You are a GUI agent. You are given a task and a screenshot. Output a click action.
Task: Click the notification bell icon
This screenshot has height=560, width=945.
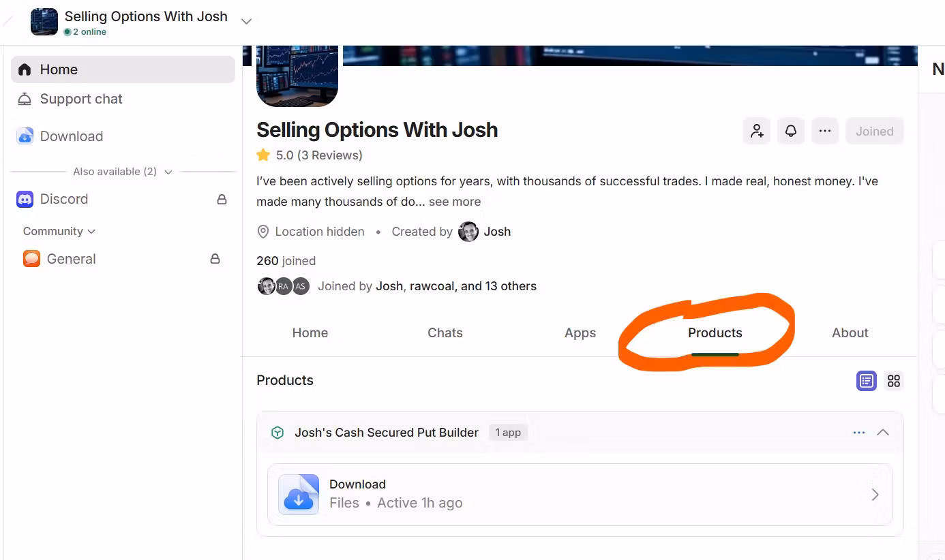point(791,131)
